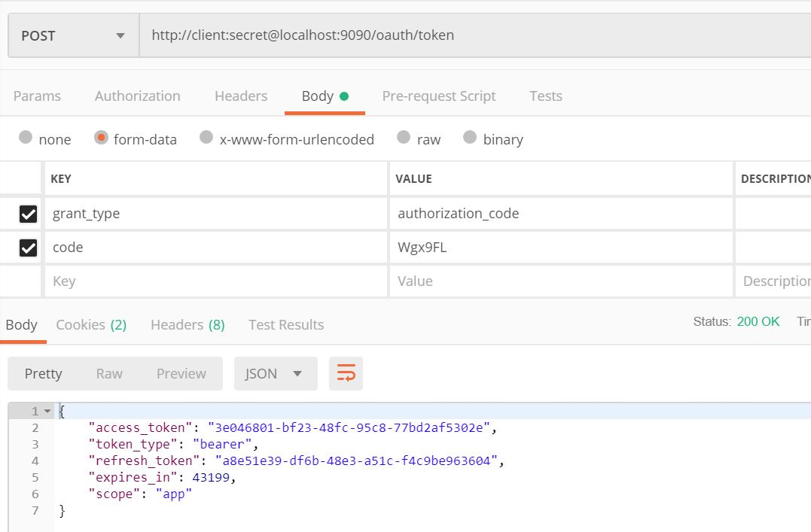Click the "bearer" token_type value
811x532 pixels.
(222, 444)
